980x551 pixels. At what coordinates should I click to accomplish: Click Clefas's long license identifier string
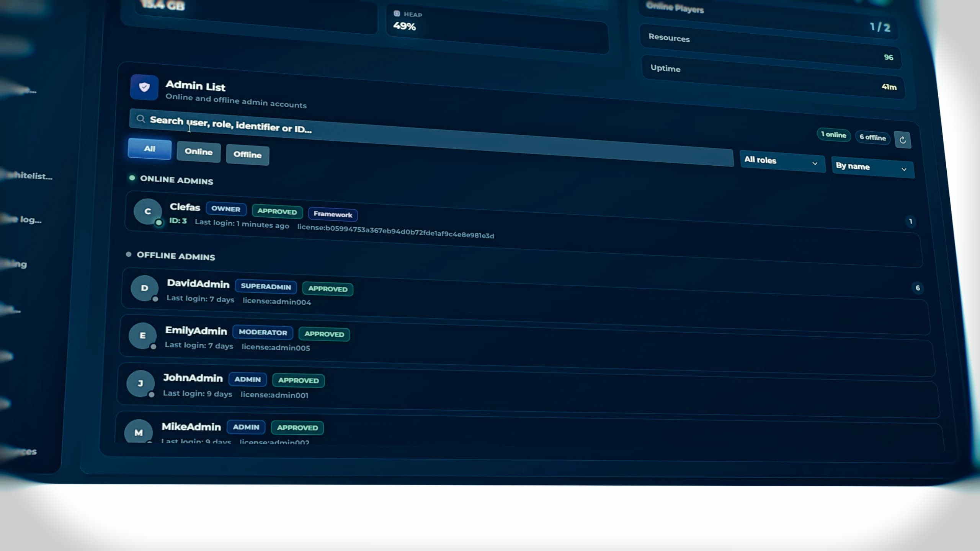[x=395, y=231]
